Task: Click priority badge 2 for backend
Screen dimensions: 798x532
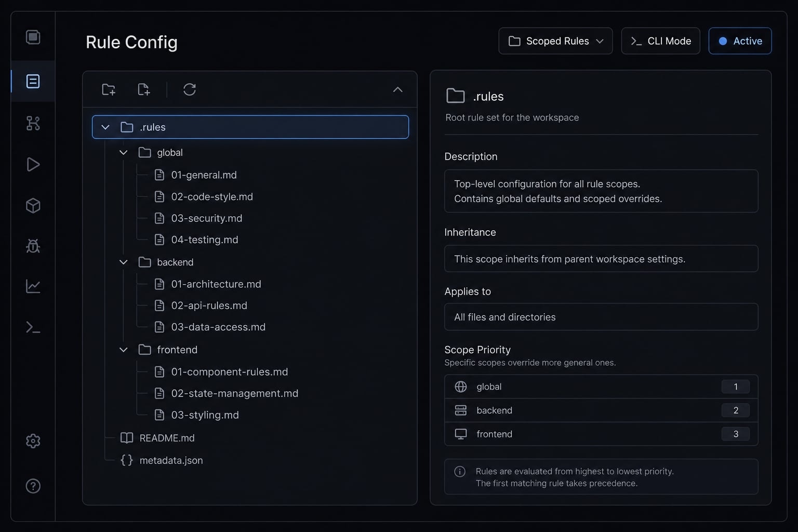Action: click(736, 410)
